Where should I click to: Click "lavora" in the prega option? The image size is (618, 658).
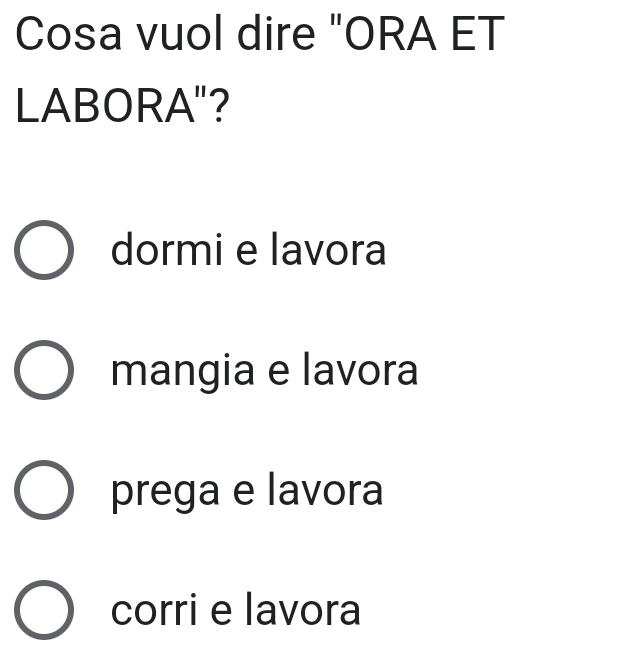pos(327,491)
